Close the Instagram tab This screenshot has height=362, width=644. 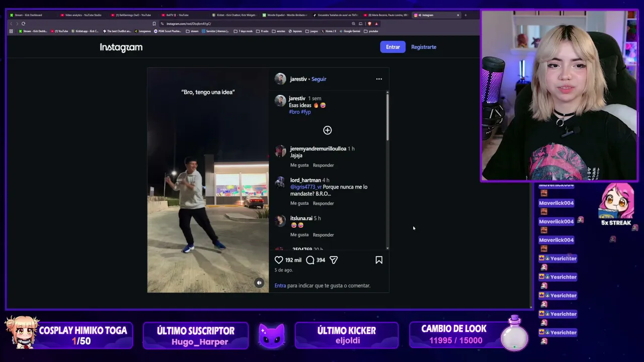tap(458, 15)
